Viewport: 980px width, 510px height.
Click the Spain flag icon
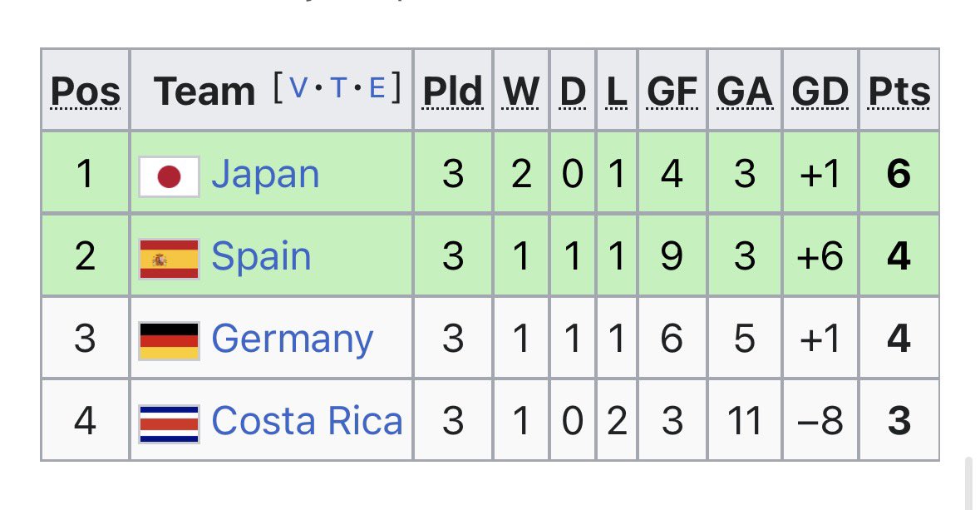pyautogui.click(x=170, y=259)
